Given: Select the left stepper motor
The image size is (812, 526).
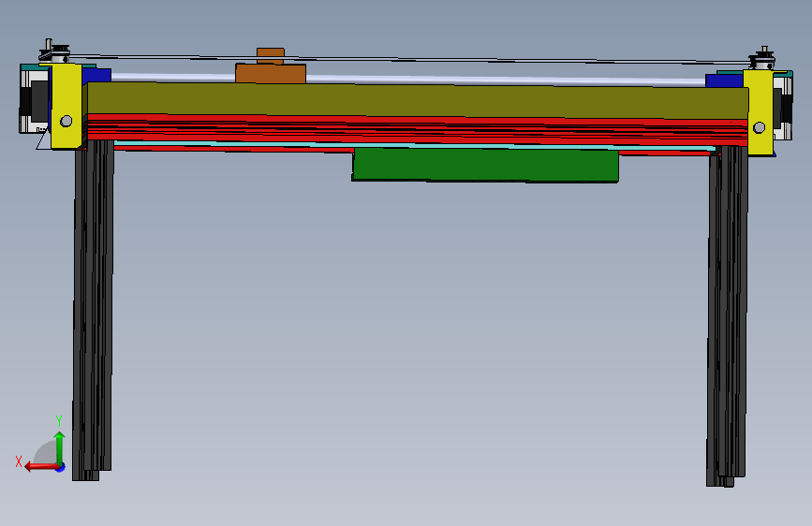Looking at the screenshot, I should pos(36,98).
